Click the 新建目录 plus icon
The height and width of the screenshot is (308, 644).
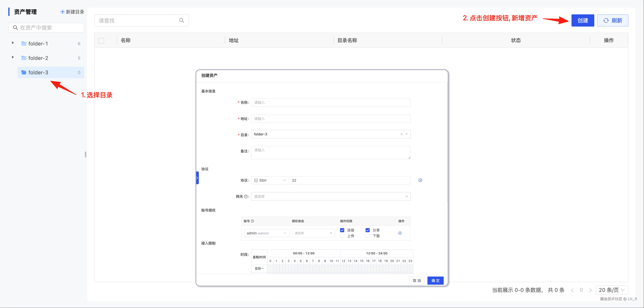point(63,12)
